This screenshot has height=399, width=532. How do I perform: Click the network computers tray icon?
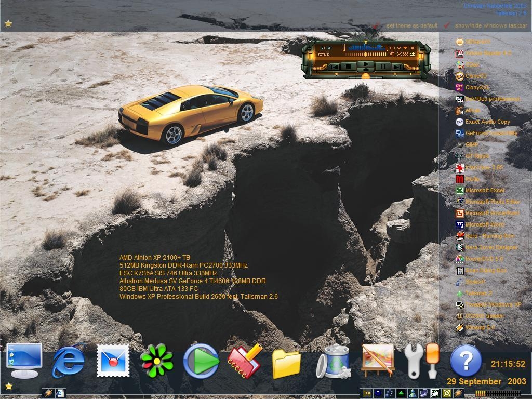pos(424,393)
